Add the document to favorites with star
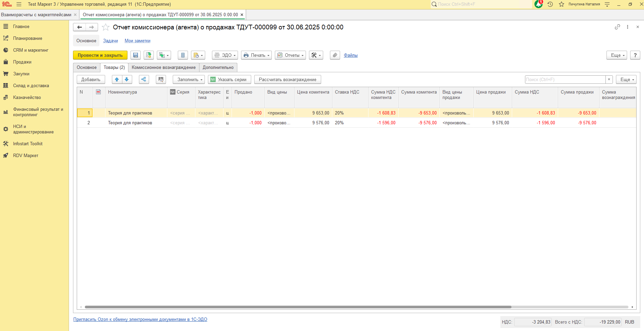The height and width of the screenshot is (331, 644). pos(105,27)
